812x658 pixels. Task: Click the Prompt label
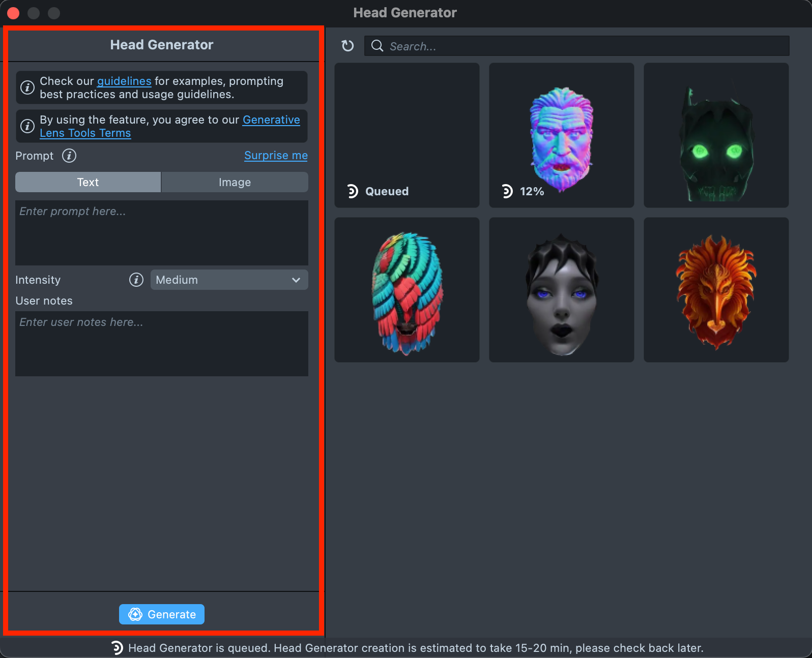(34, 156)
